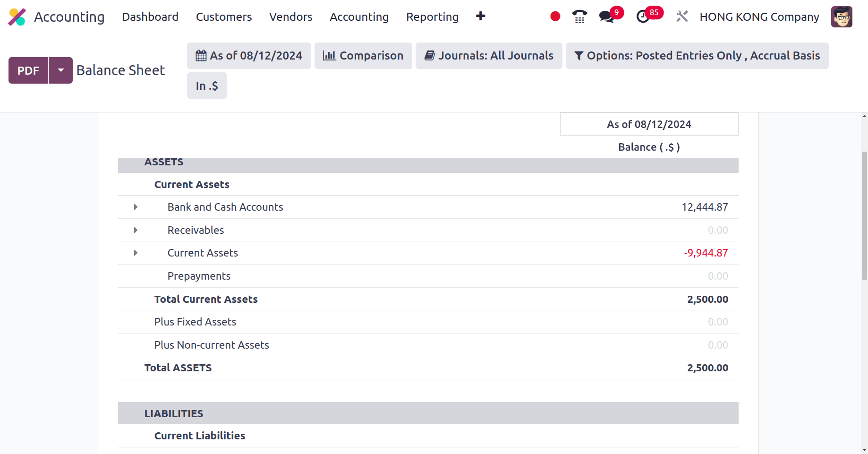
Task: Expand the Current Assets line row
Action: tap(136, 253)
